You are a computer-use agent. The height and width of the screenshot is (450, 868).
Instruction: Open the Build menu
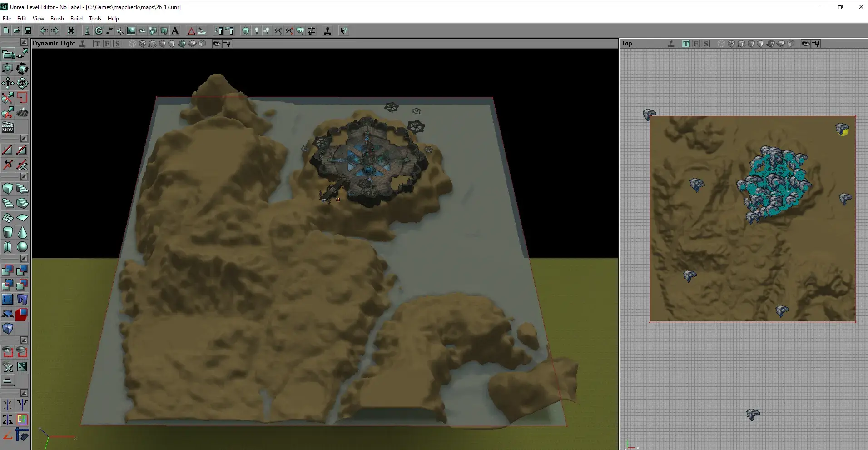76,19
